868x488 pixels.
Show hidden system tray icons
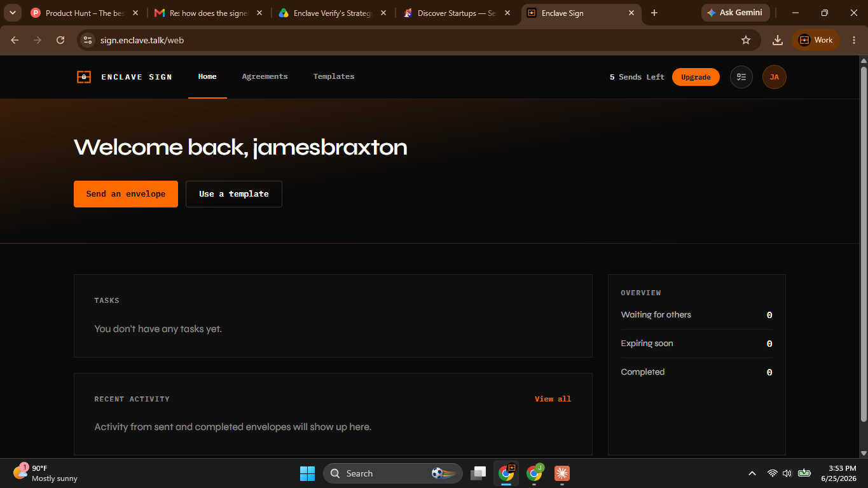pyautogui.click(x=752, y=473)
